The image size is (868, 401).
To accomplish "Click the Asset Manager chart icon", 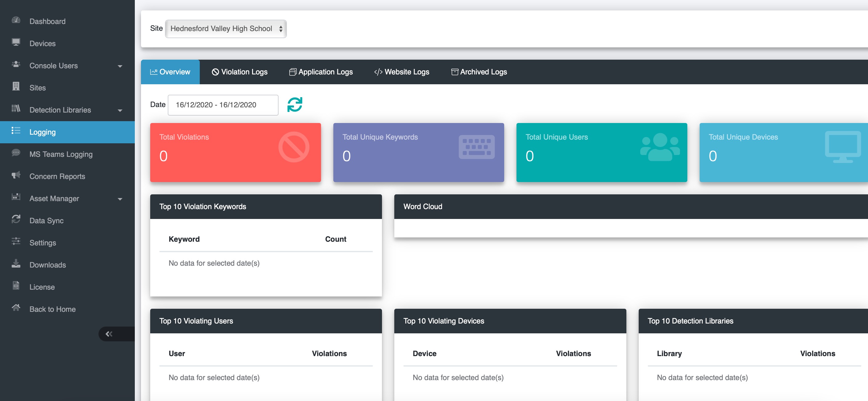I will coord(16,197).
